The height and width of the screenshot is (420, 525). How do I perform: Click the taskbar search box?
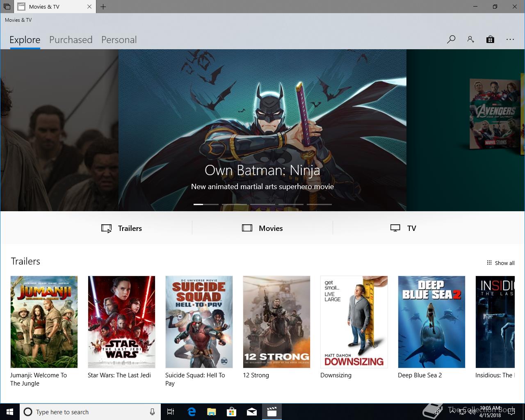pyautogui.click(x=89, y=412)
